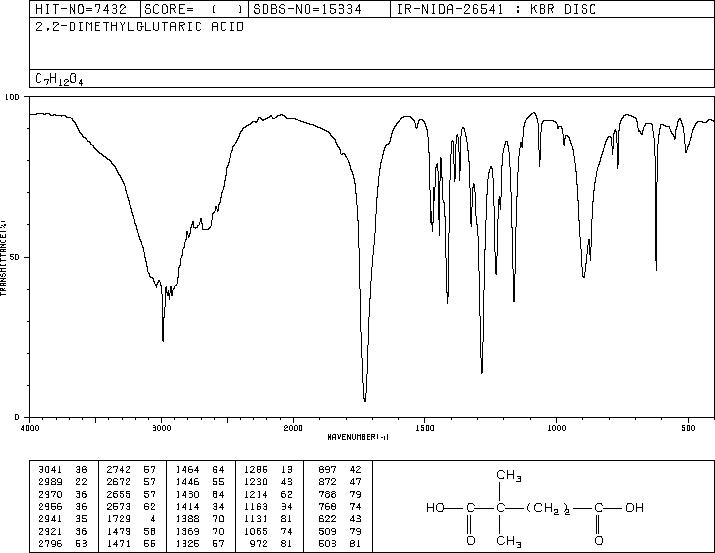The width and height of the screenshot is (715, 553).
Task: Click the IR-NIDA-26541 : KBR DISC label
Action: [x=496, y=10]
